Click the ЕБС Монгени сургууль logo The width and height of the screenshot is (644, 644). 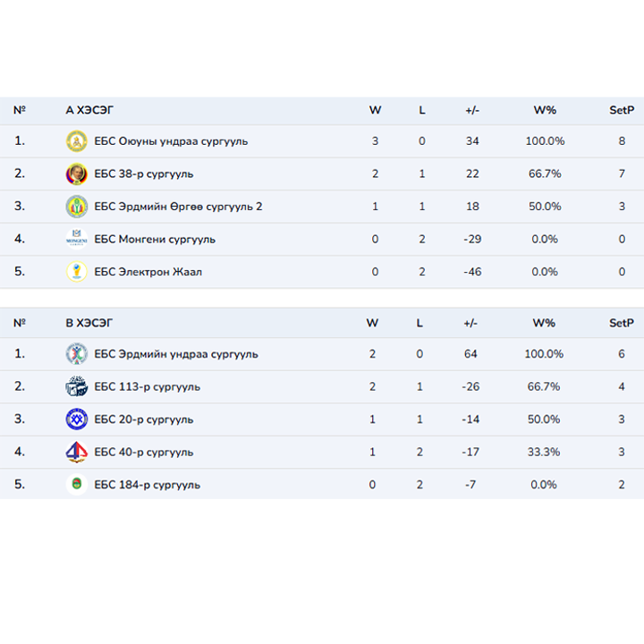tap(77, 239)
